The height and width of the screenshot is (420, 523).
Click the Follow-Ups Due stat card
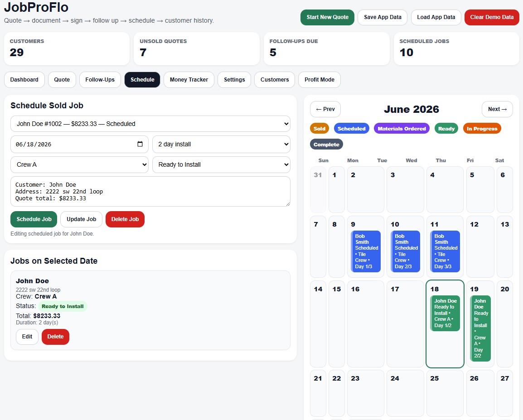[x=327, y=48]
